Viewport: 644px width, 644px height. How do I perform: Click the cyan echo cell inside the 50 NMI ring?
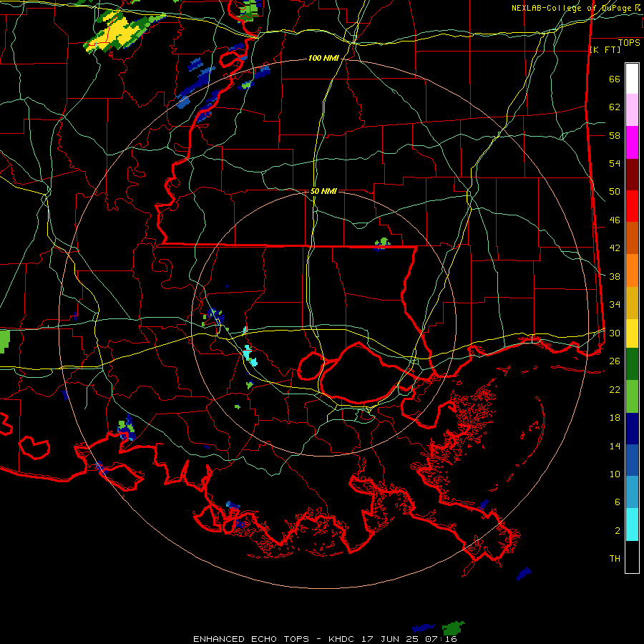click(x=250, y=356)
